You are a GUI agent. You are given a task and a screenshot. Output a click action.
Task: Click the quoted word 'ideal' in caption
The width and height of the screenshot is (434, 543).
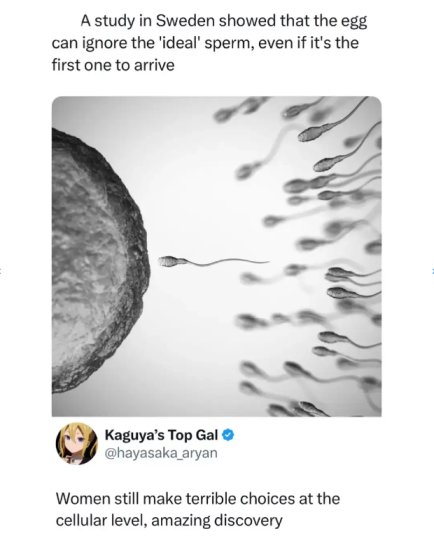[x=175, y=43]
